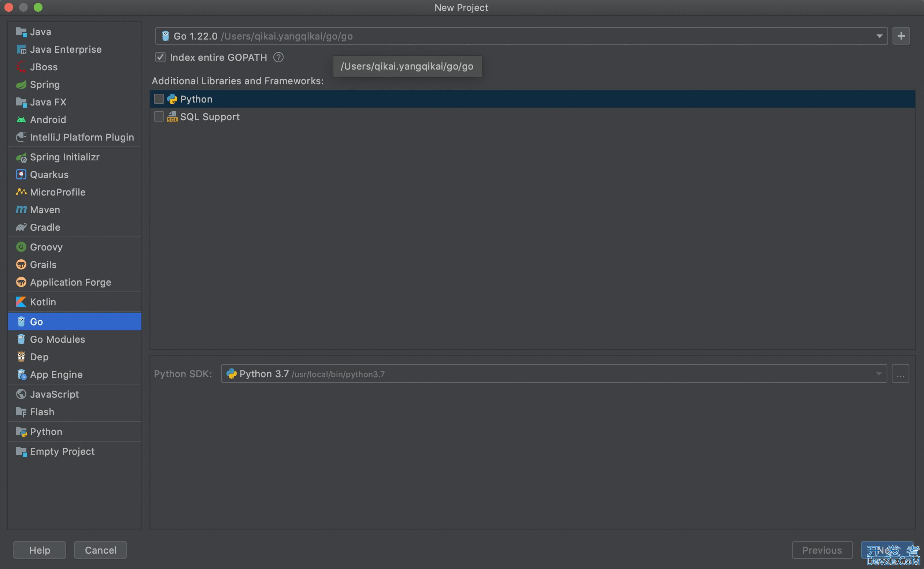
Task: Select Go project type in sidebar
Action: click(x=74, y=322)
